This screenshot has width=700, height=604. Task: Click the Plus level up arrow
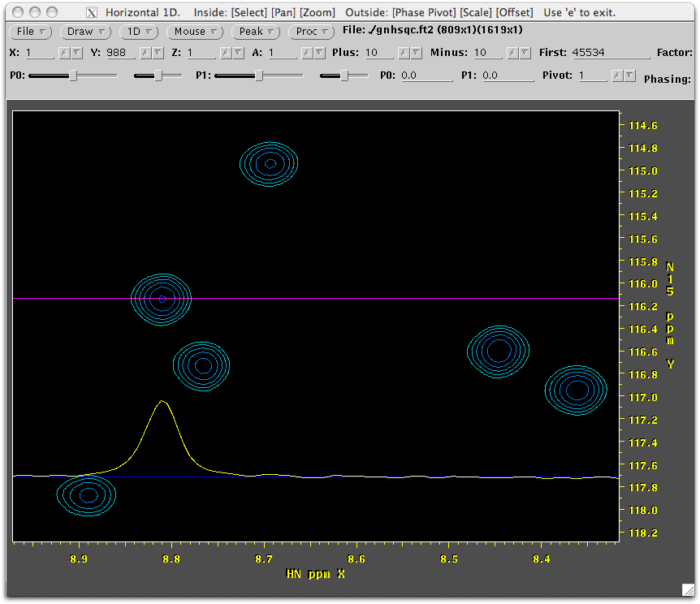[x=404, y=53]
